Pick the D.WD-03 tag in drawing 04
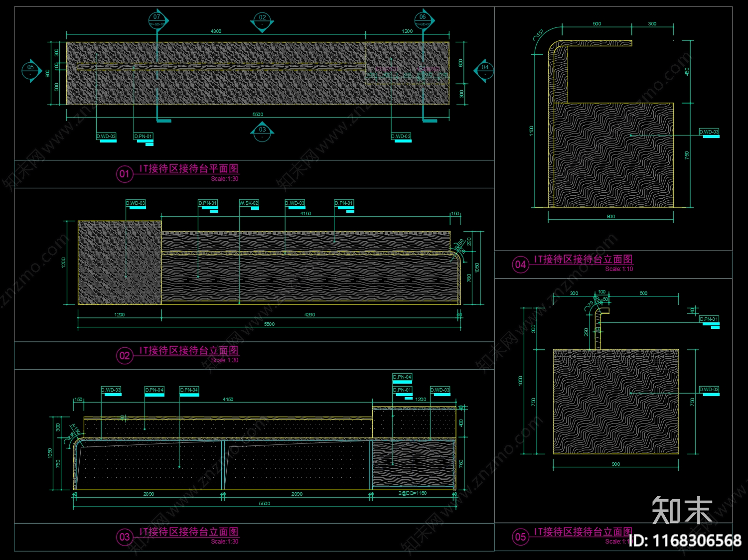 coord(709,132)
